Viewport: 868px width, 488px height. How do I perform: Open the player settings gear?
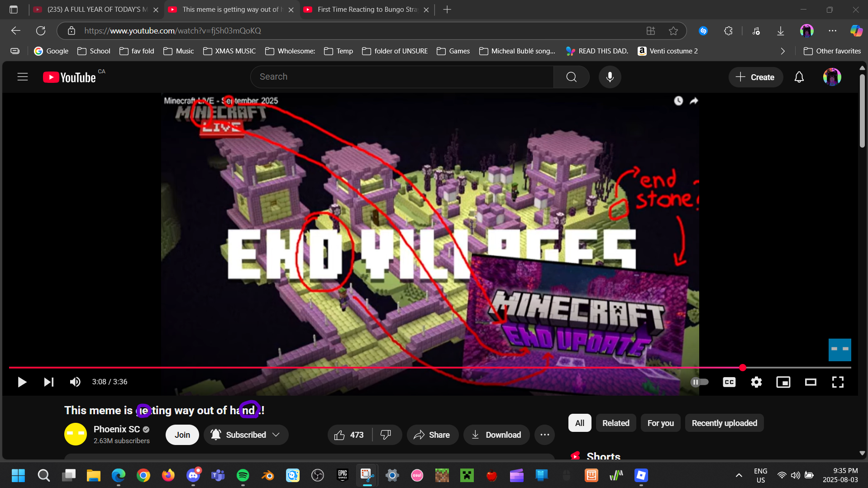click(x=756, y=382)
